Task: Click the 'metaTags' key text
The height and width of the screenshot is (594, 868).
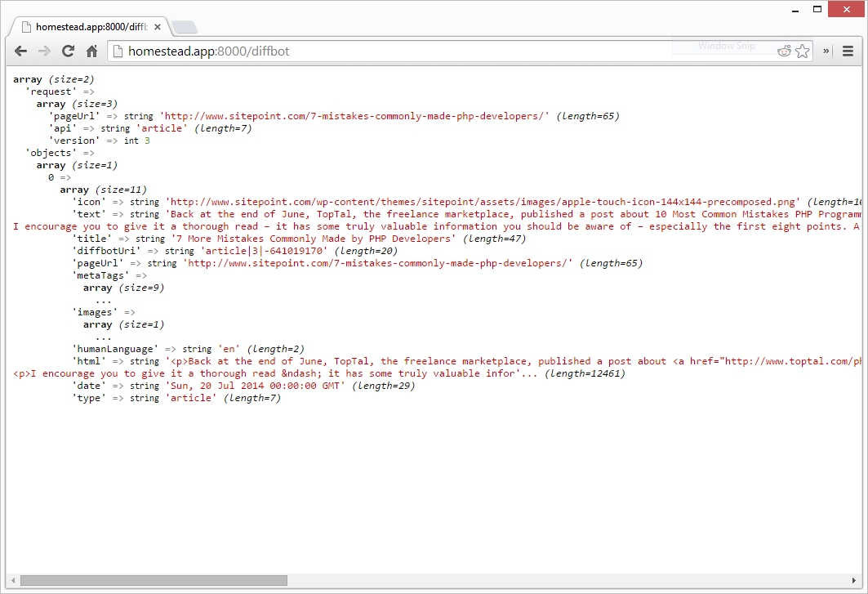Action: pos(100,275)
